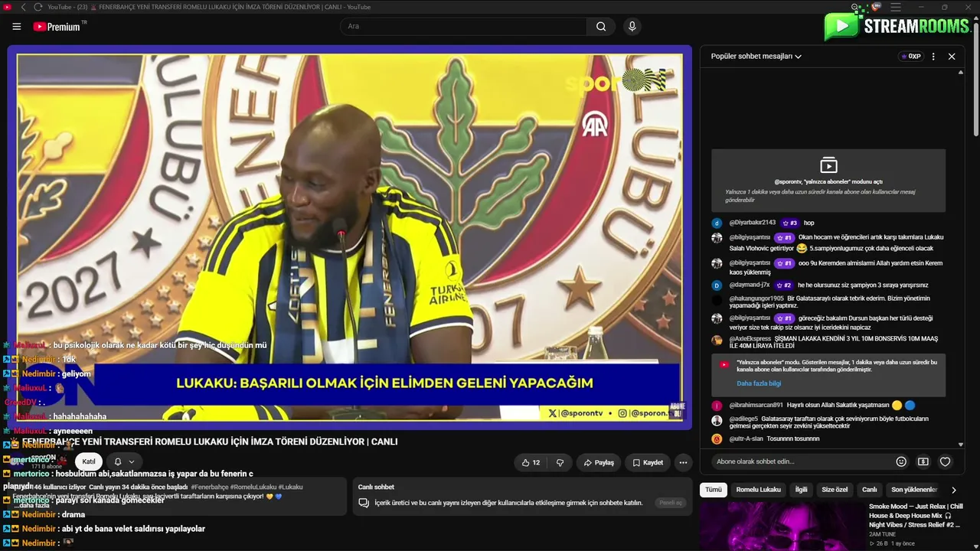Select the 'Size özel' filter chip
This screenshot has width=980, height=551.
(x=835, y=490)
